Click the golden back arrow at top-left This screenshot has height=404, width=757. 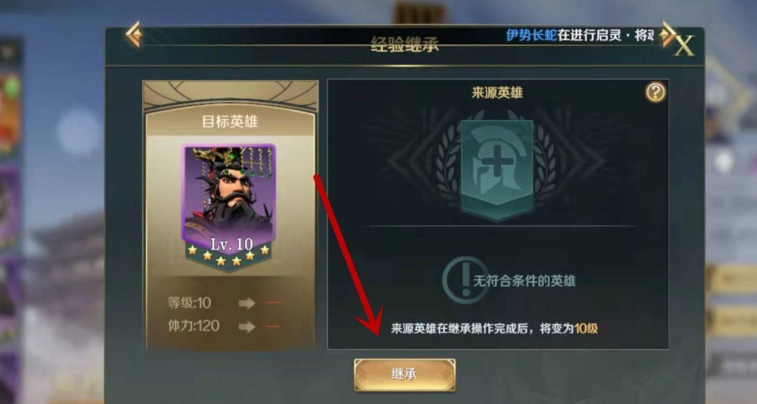coord(133,34)
